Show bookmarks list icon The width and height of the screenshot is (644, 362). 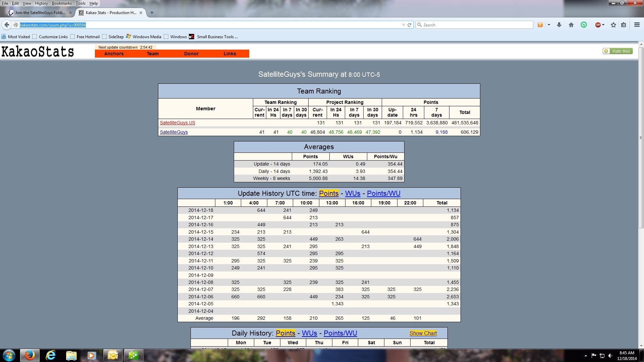pyautogui.click(x=624, y=25)
